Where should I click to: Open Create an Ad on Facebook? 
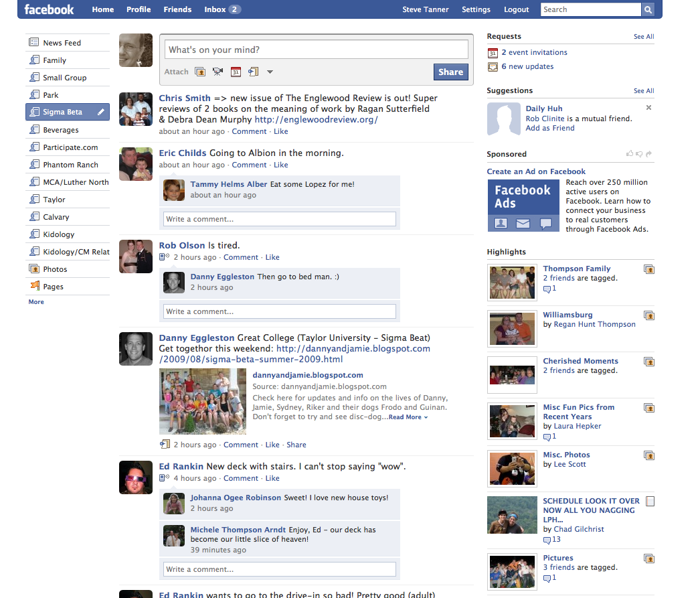536,171
